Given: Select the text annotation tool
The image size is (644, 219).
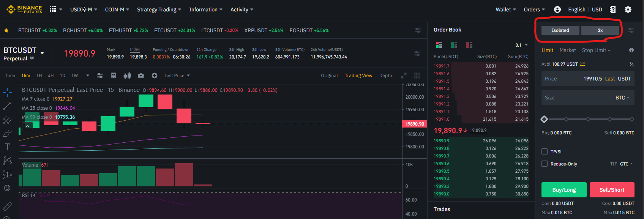Looking at the screenshot, I should click(7, 147).
